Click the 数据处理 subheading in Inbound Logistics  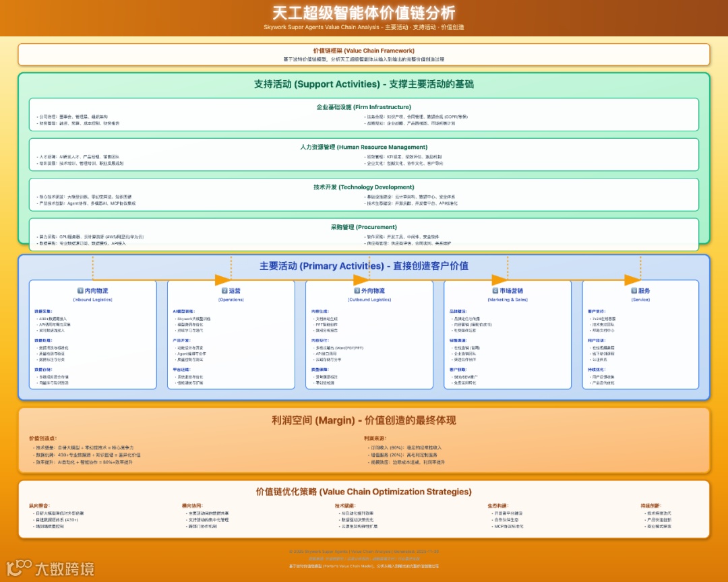tap(43, 340)
